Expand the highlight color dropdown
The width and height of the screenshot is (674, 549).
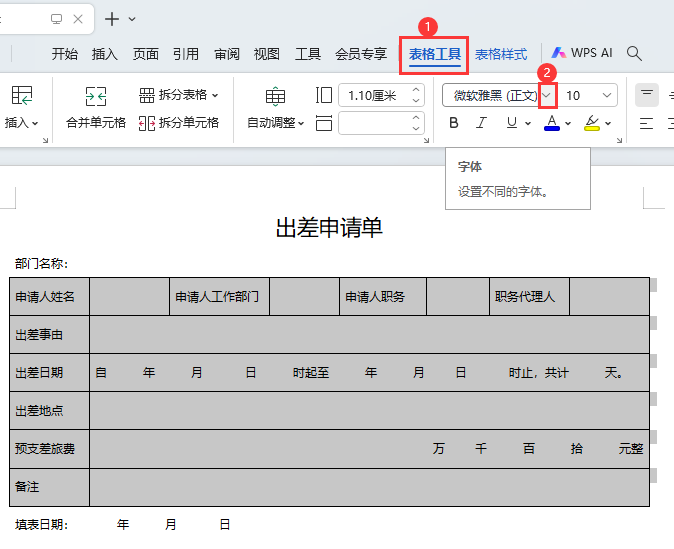click(x=608, y=123)
